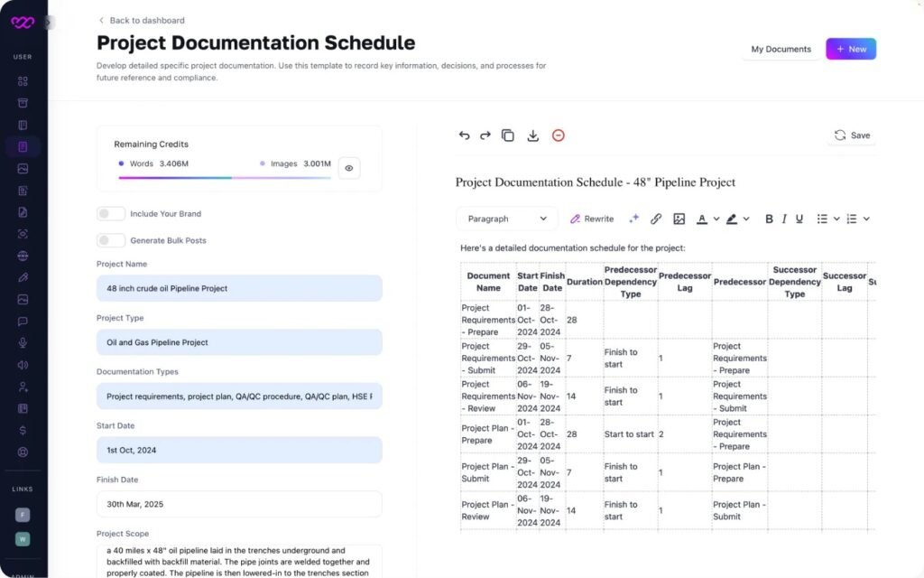Viewport: 924px width, 578px height.
Task: Click the AI sparkle icon in editor toolbar
Action: click(x=633, y=219)
